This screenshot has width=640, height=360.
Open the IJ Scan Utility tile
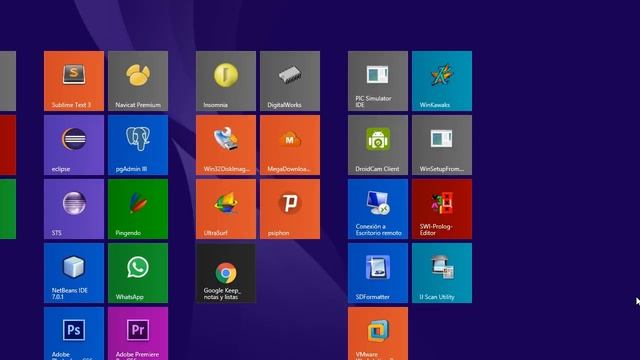[442, 273]
